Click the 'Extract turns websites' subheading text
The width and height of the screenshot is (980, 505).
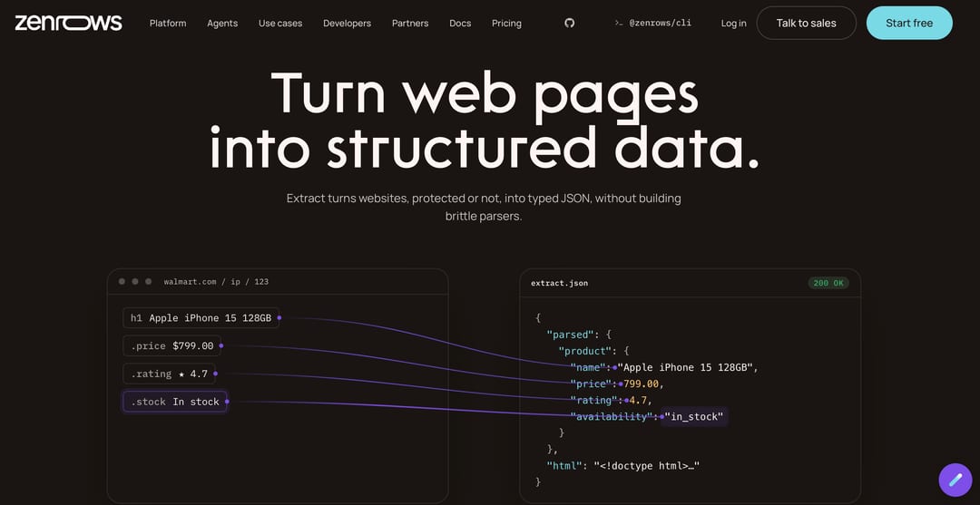click(x=484, y=208)
